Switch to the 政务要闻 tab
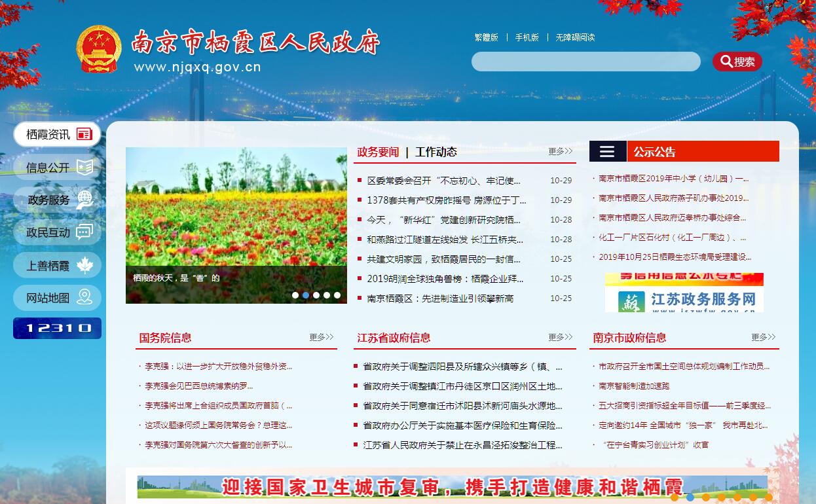816x504 pixels. 378,152
